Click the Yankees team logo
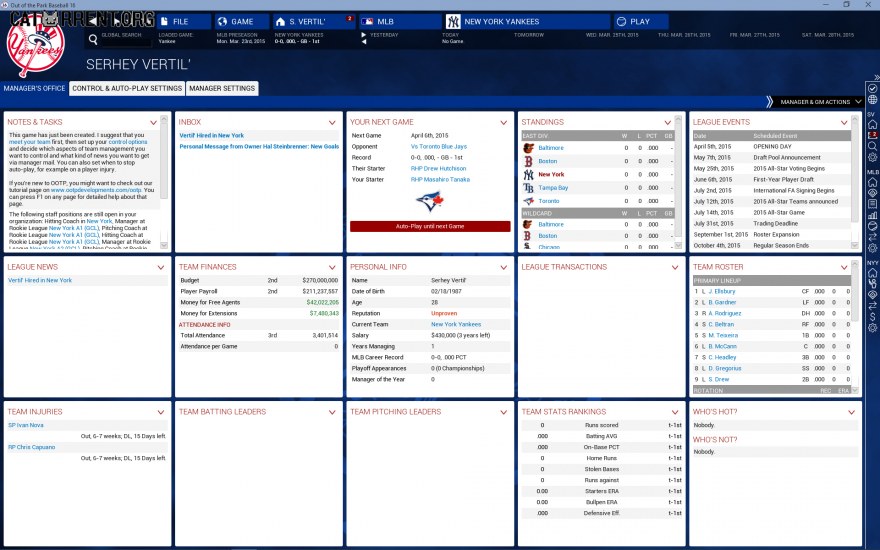This screenshot has width=880, height=550. [36, 46]
